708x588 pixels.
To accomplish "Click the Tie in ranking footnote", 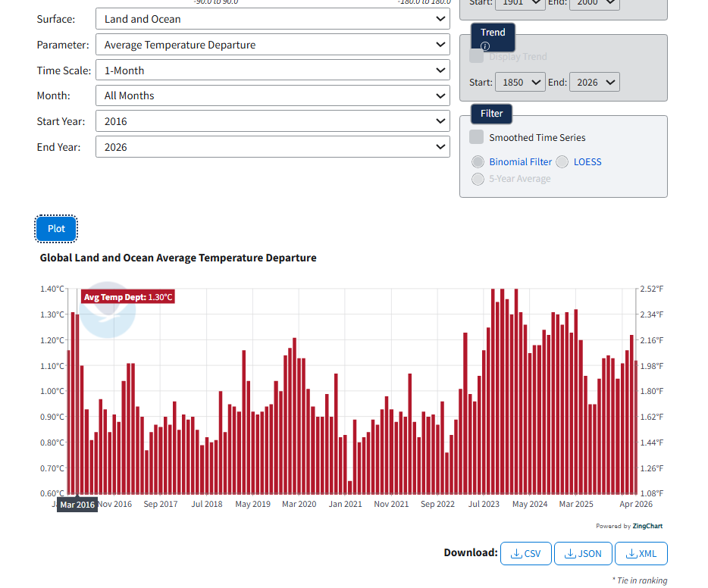I will (640, 580).
